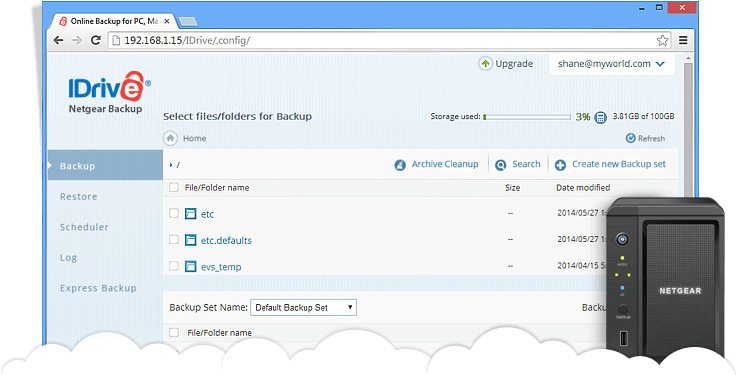Toggle the lower backup set File/Folder checkbox
Screen dimensions: 736x375
174,332
